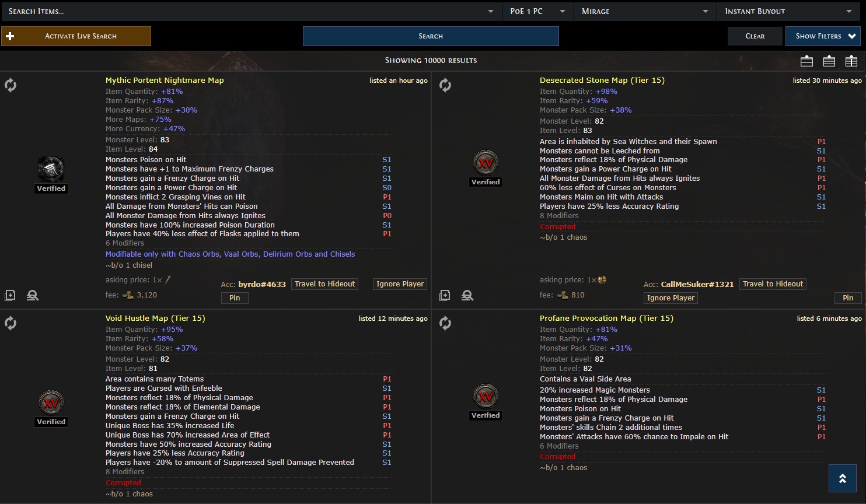This screenshot has height=504, width=866.
Task: Travel to Hideout of CallMeSuker#1321
Action: (773, 284)
